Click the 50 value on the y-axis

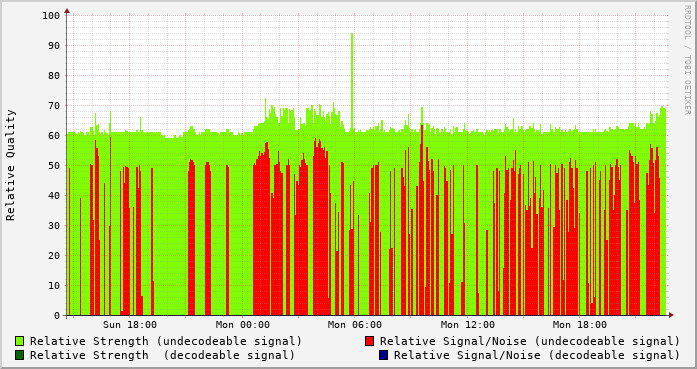(x=54, y=165)
